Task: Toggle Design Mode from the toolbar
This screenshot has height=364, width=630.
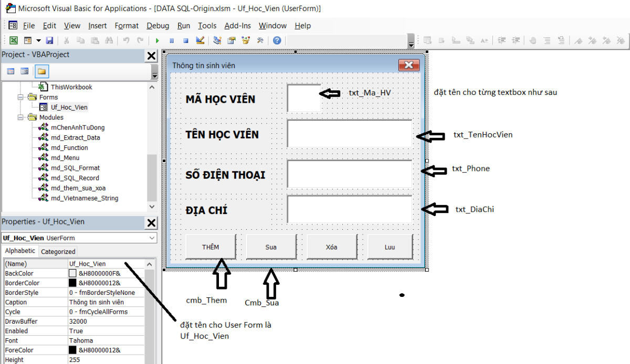Action: pos(200,40)
